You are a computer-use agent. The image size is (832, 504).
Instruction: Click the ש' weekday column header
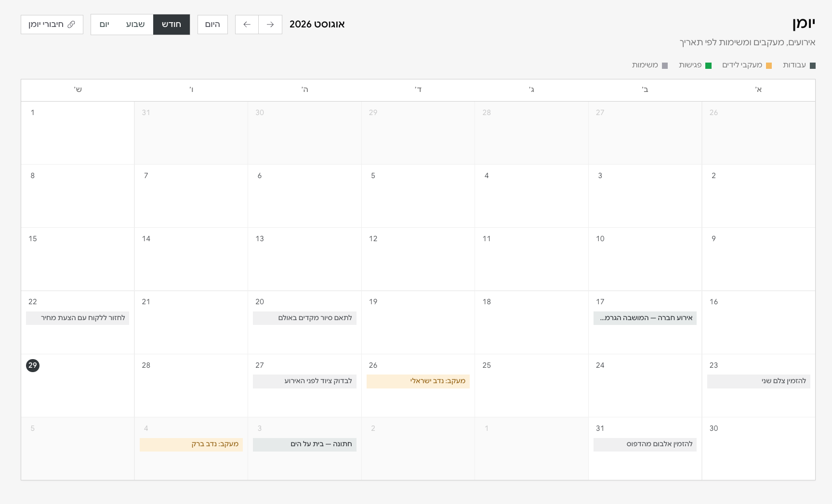point(78,90)
